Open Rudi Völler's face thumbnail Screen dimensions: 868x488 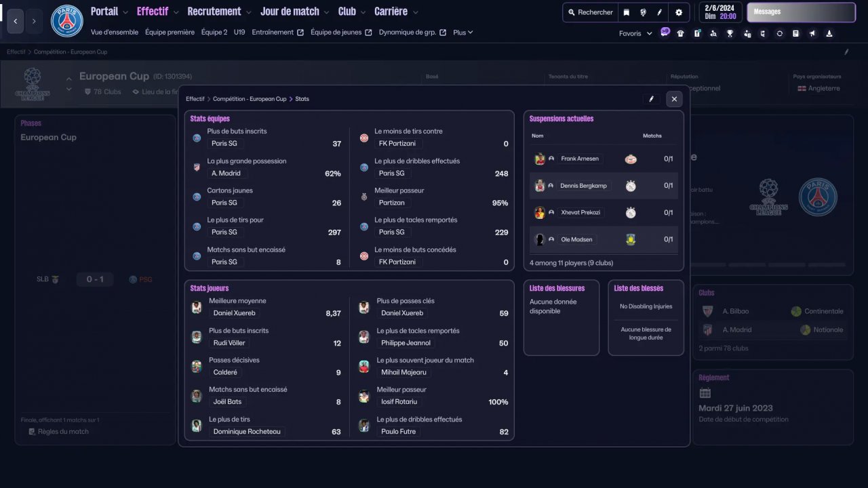coord(197,337)
